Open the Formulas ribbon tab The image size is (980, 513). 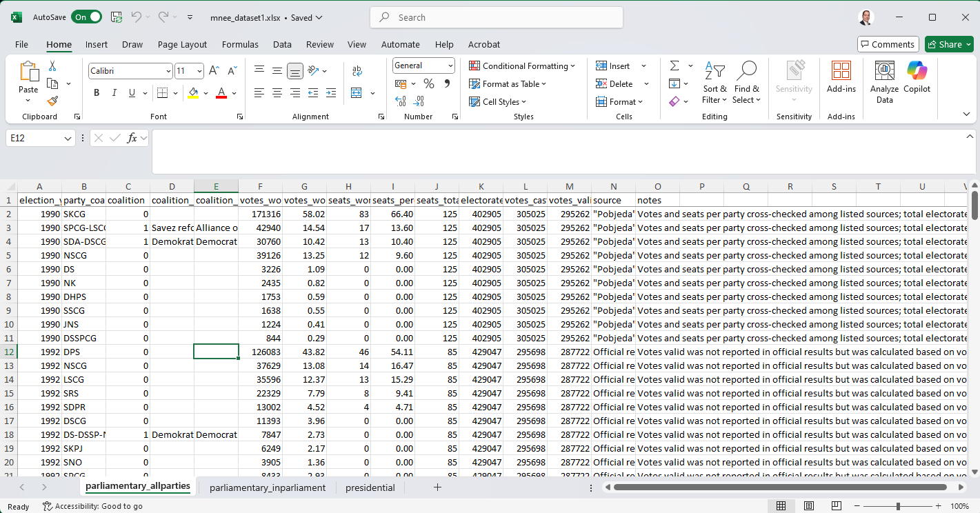240,44
